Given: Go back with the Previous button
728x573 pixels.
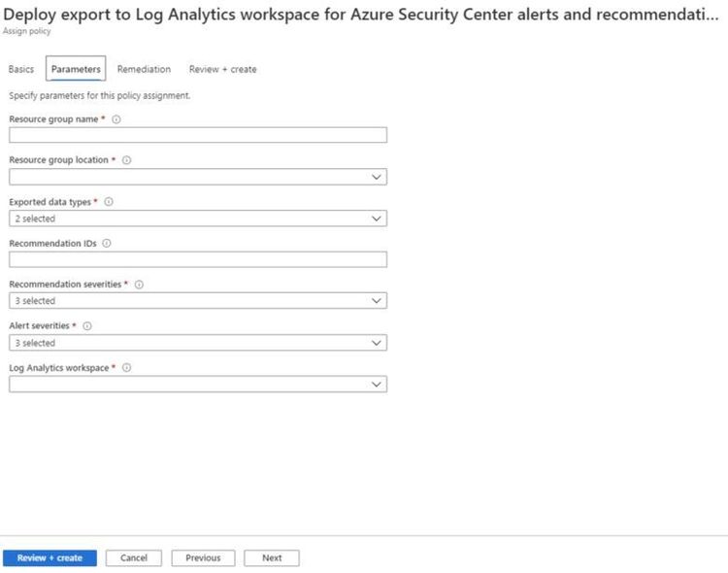Looking at the screenshot, I should (x=203, y=558).
